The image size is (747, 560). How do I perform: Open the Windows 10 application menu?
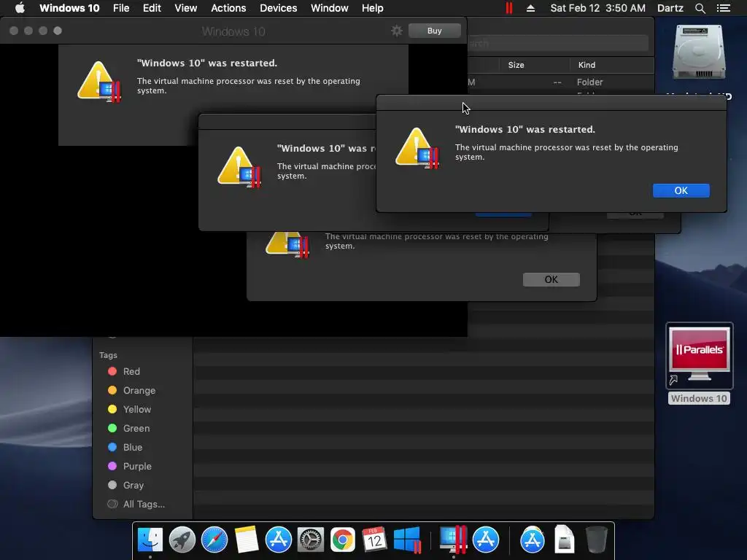click(x=69, y=8)
